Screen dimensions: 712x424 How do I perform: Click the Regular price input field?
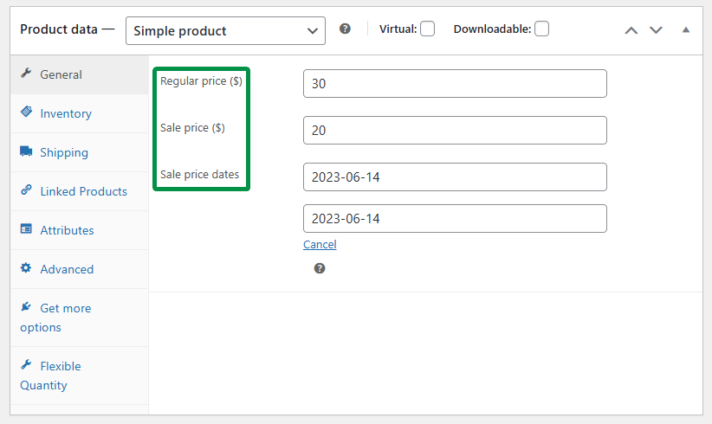click(455, 84)
